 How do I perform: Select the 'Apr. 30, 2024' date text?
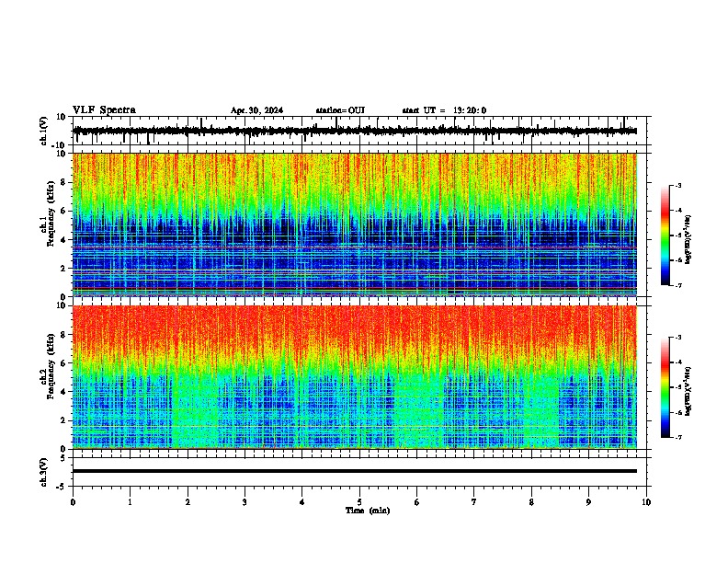pyautogui.click(x=256, y=110)
